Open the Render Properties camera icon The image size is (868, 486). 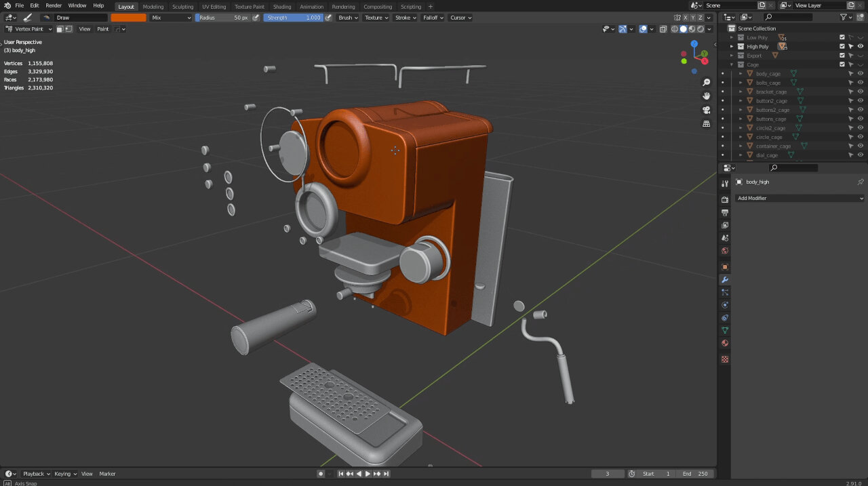[x=725, y=200]
